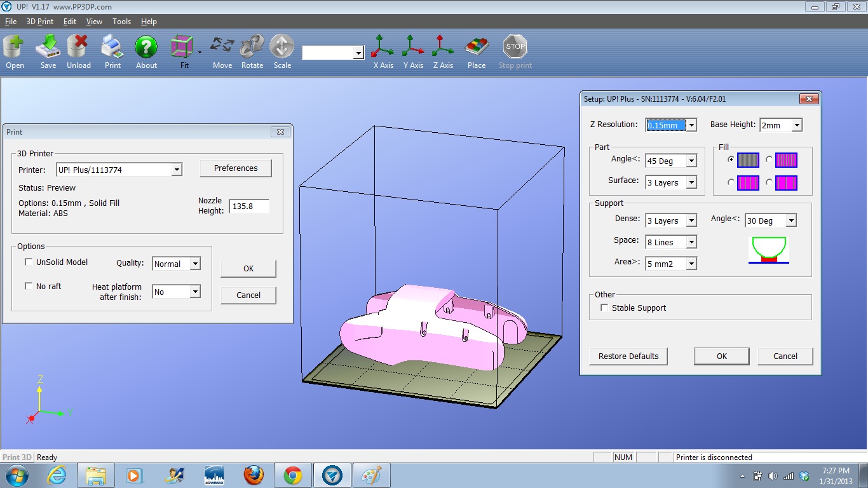Open the View menu

[x=94, y=22]
